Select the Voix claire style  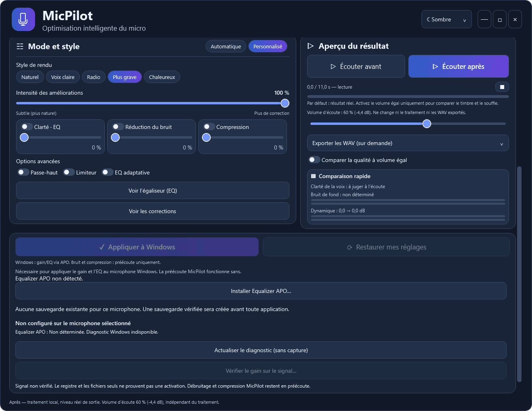[63, 77]
